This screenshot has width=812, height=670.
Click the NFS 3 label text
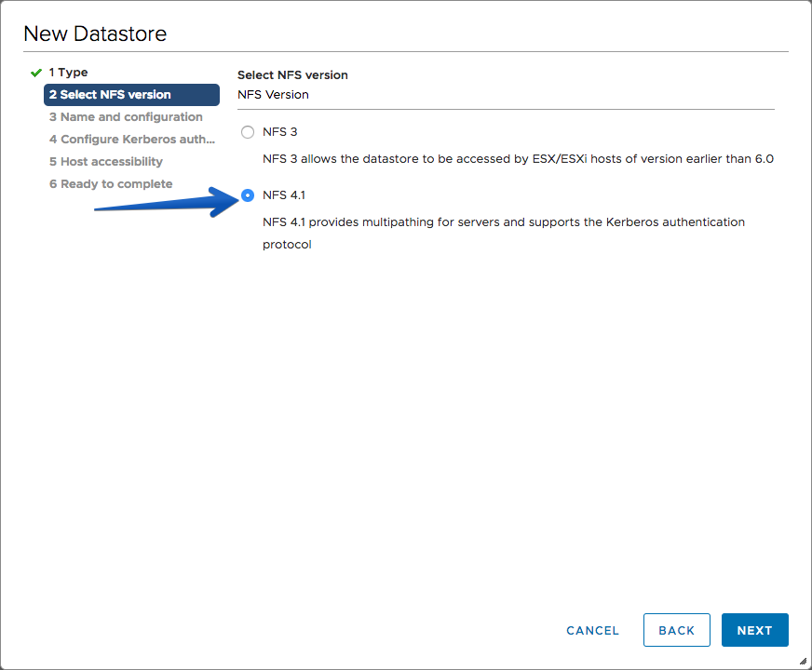pyautogui.click(x=279, y=132)
